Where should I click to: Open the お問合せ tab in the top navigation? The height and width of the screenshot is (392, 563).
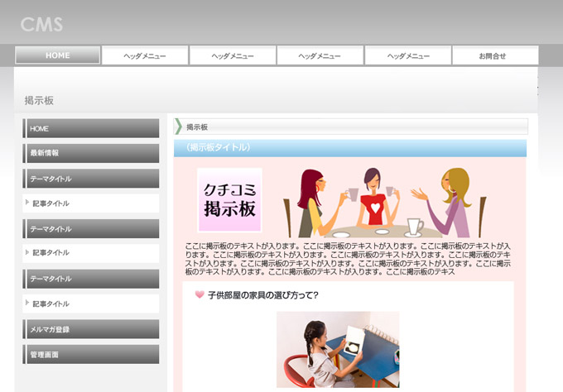[x=494, y=55]
